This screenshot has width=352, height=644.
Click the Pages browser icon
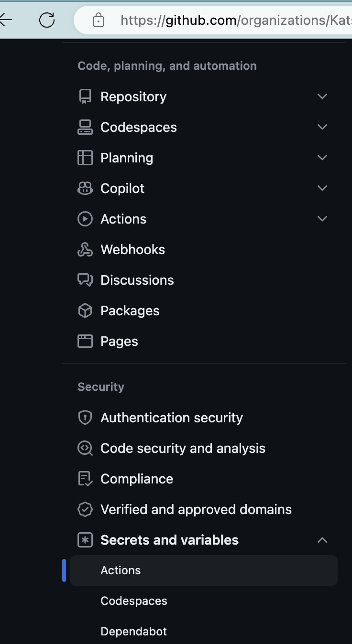pos(85,341)
